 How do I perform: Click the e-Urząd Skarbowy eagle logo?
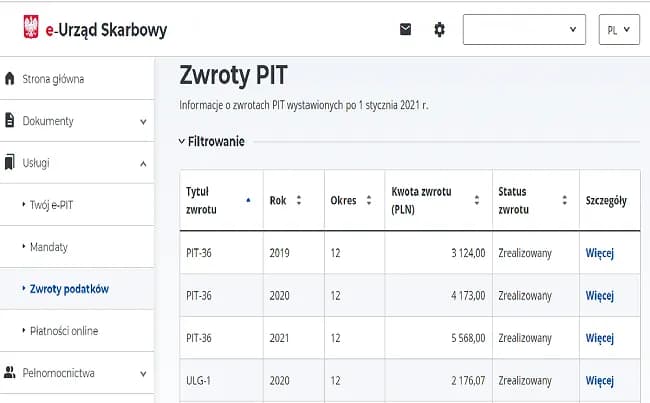30,29
